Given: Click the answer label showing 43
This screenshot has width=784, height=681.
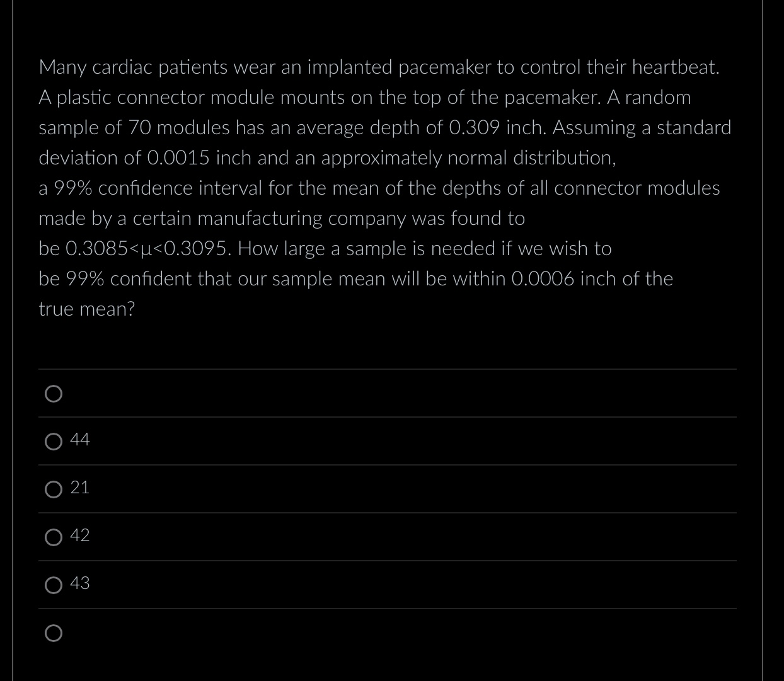Looking at the screenshot, I should click(x=79, y=583).
